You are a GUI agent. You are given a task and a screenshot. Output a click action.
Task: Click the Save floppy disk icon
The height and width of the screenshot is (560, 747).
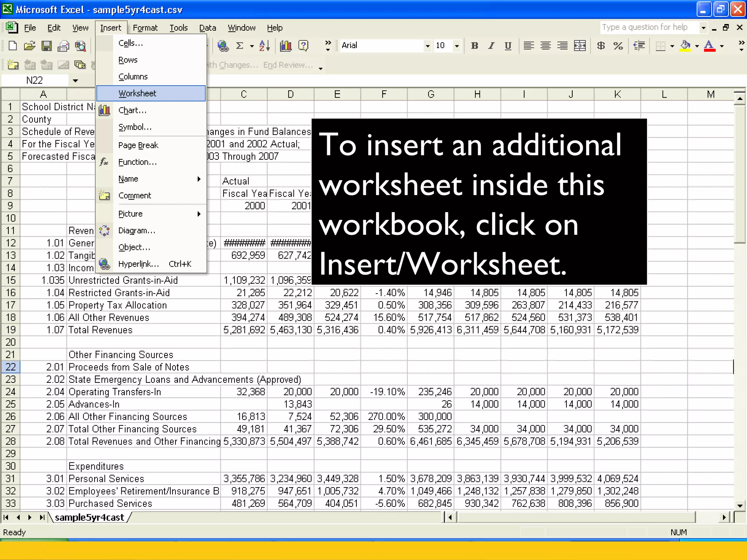click(46, 46)
